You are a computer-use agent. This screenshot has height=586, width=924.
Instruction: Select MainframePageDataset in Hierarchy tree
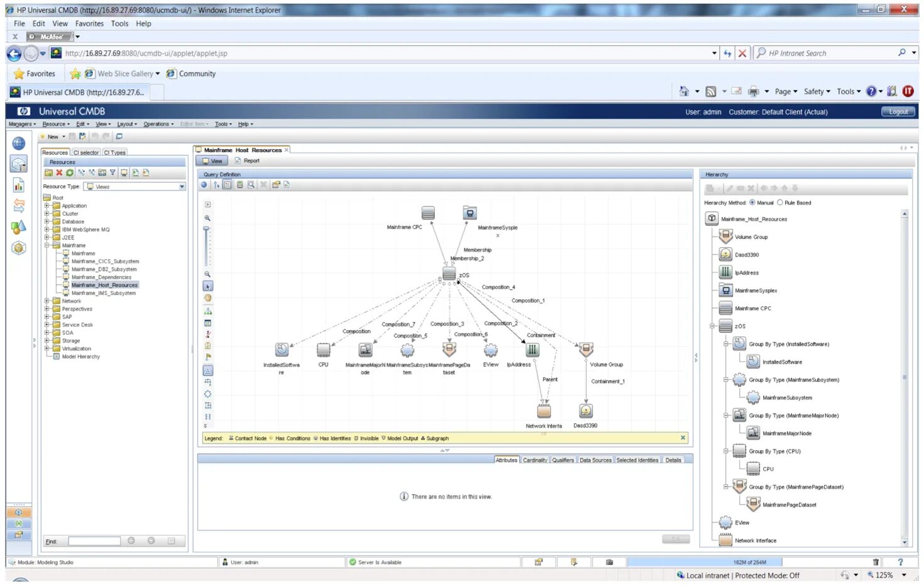pyautogui.click(x=789, y=505)
